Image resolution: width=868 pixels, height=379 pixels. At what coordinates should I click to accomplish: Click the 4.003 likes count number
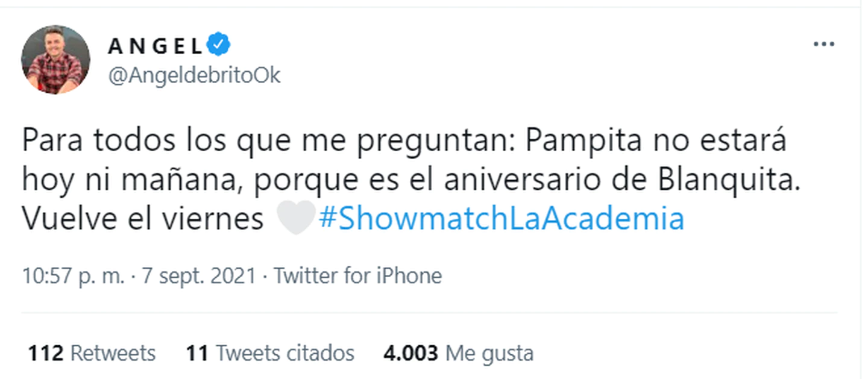pyautogui.click(x=410, y=352)
